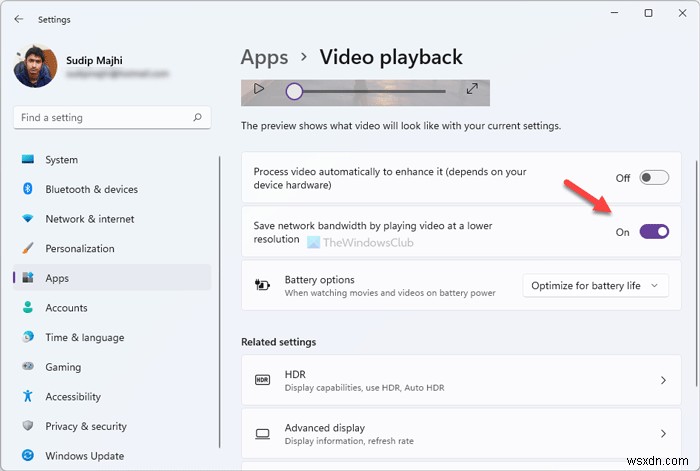This screenshot has height=471, width=700.
Task: Open HDR settings via chevron
Action: [663, 380]
